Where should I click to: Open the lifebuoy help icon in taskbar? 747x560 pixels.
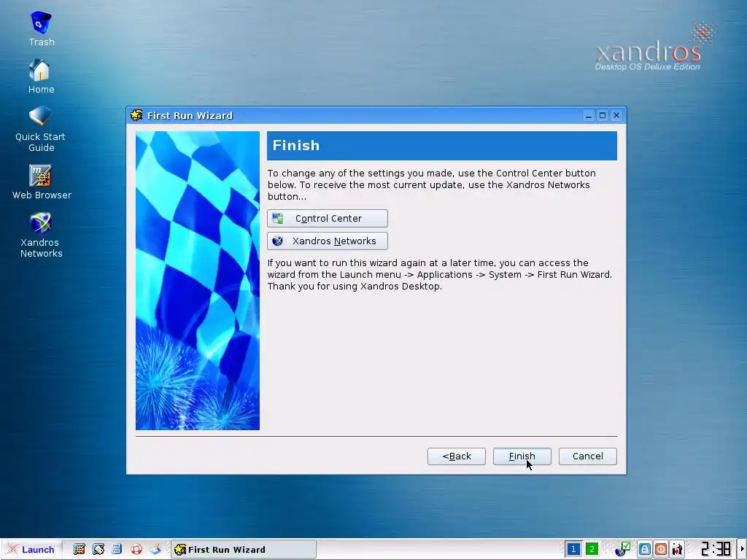click(136, 550)
